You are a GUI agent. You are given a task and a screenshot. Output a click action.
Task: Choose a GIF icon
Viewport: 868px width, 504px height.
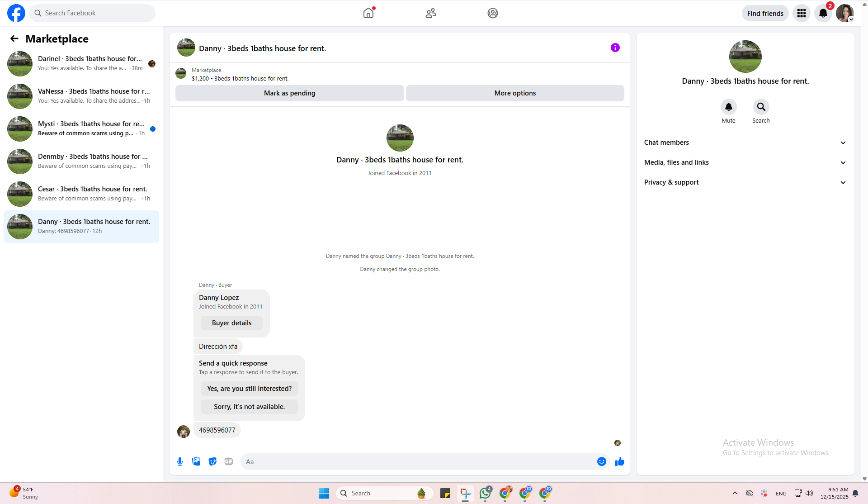(x=229, y=461)
